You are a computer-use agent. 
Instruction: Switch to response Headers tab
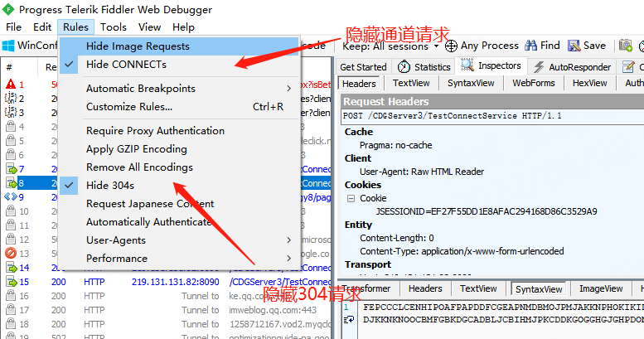coord(425,289)
